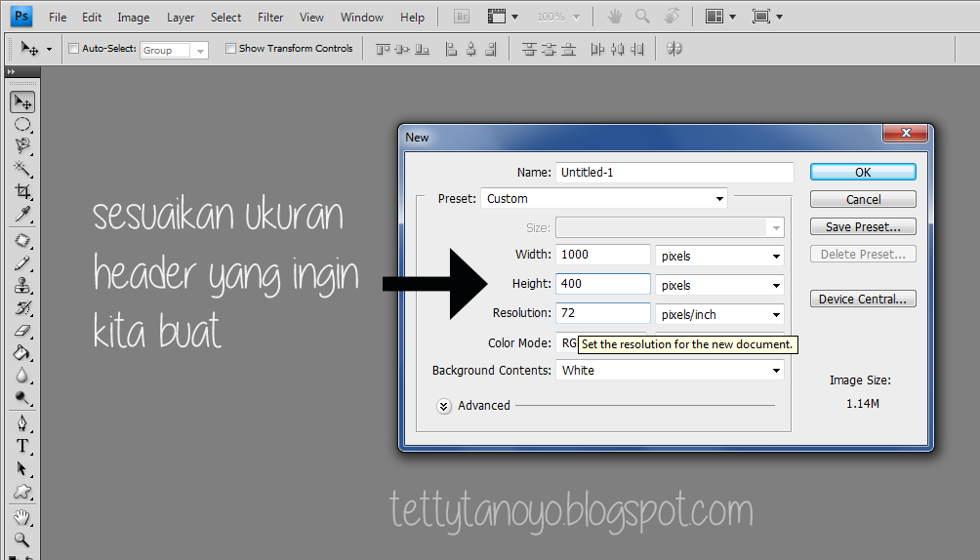Open the Preset dropdown
Image resolution: width=980 pixels, height=560 pixels.
[604, 199]
